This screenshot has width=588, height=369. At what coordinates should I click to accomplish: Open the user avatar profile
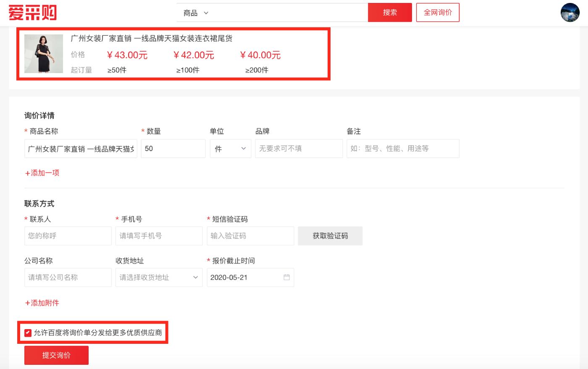(x=570, y=13)
